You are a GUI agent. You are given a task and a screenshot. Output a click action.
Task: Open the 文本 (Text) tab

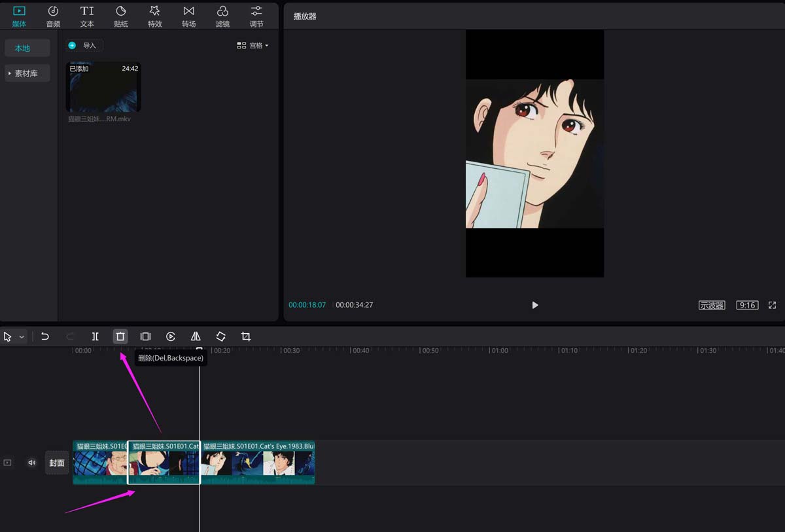[x=87, y=16]
